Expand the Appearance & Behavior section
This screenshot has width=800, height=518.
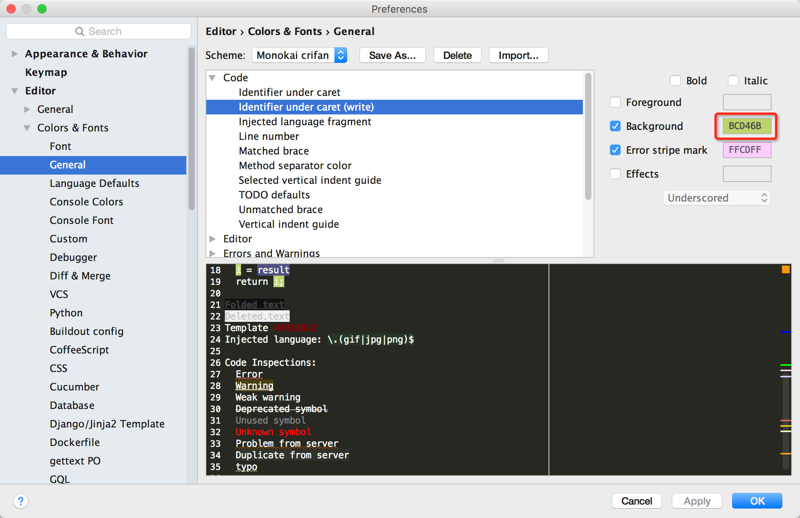[15, 54]
